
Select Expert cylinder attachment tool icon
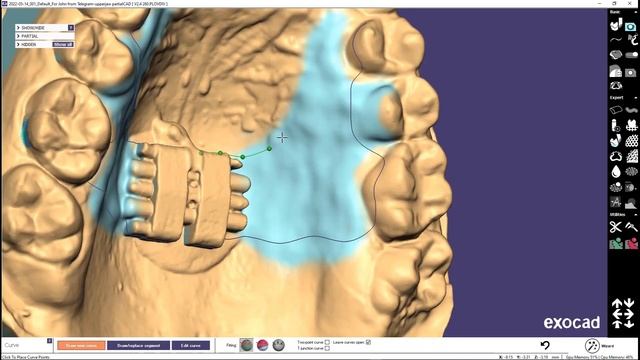pyautogui.click(x=616, y=125)
